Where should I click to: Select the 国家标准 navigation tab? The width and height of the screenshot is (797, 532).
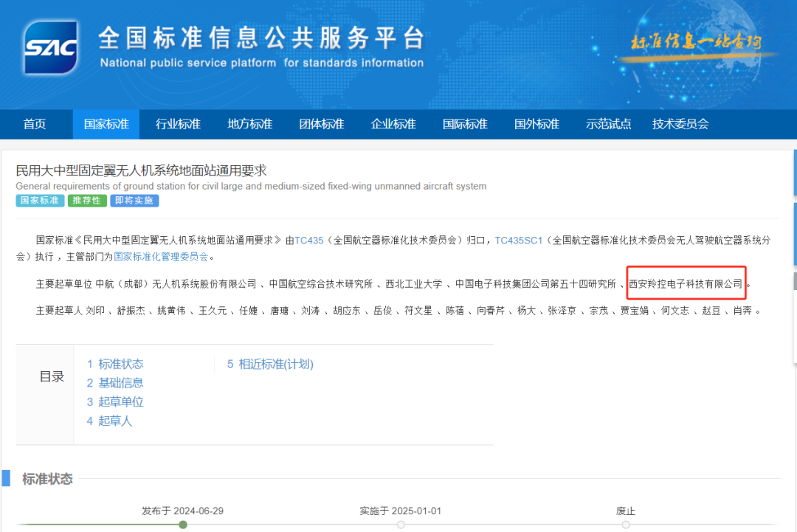coord(106,124)
